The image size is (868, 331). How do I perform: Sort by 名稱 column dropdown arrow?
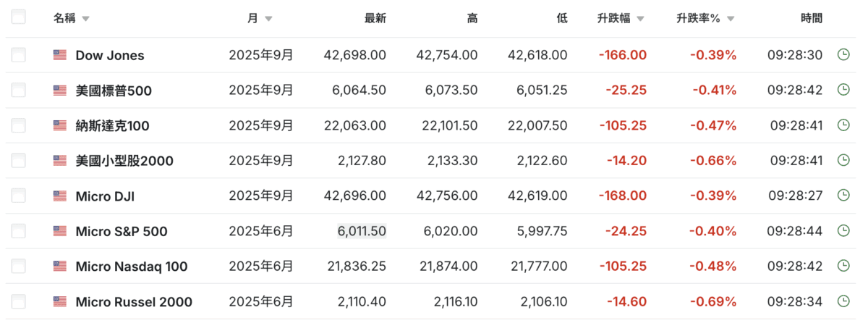click(86, 20)
